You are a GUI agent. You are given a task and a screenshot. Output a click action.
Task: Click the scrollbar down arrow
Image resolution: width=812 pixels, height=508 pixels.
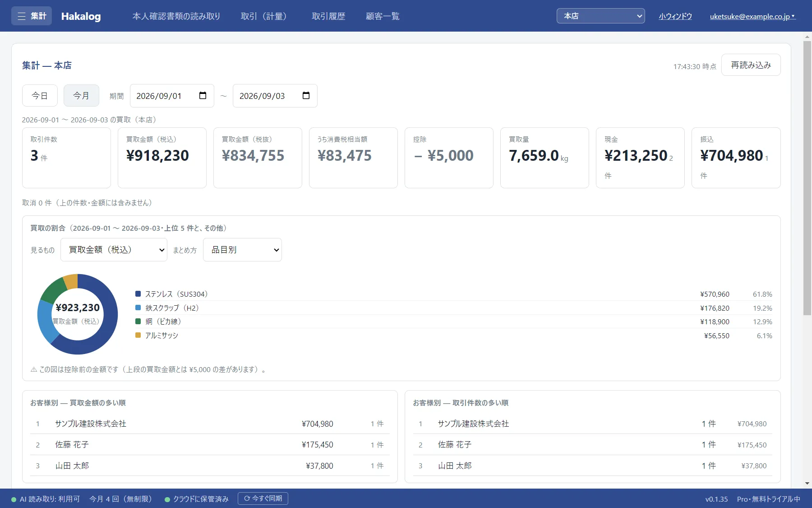807,484
